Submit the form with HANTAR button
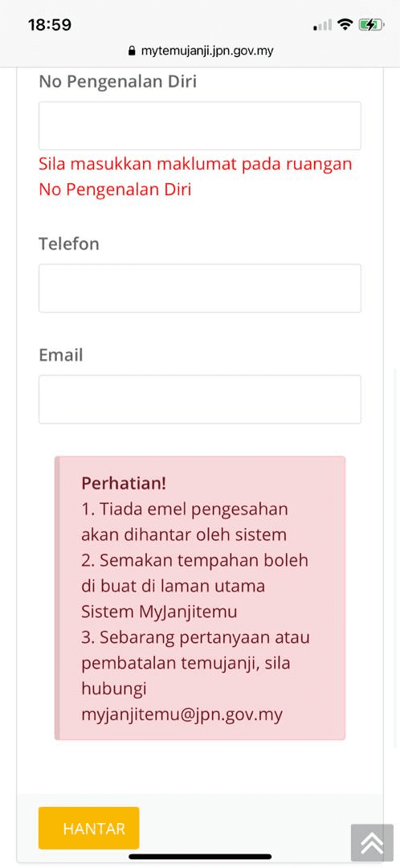Screen dimensions: 400x868 click(x=89, y=828)
